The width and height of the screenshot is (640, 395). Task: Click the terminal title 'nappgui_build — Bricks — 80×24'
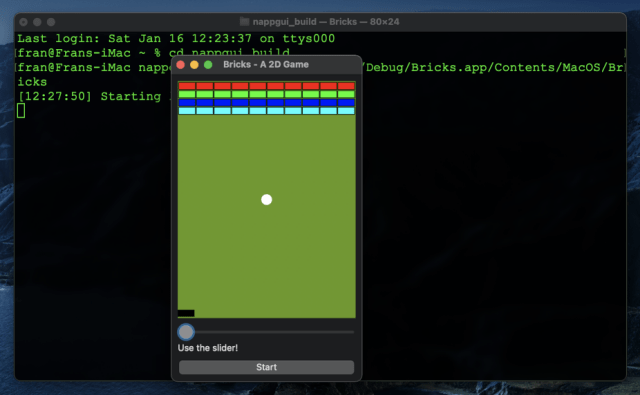(326, 22)
